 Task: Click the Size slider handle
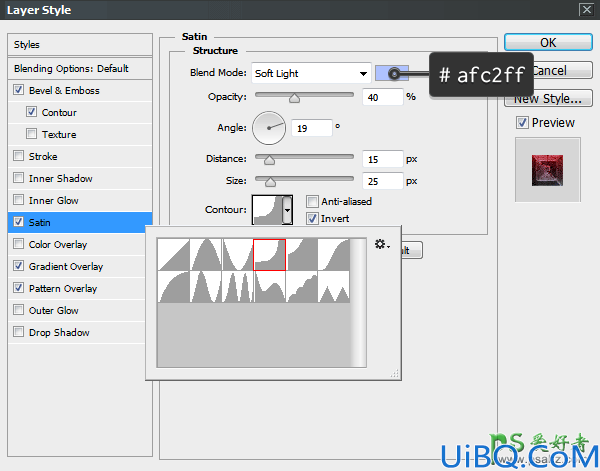(271, 182)
